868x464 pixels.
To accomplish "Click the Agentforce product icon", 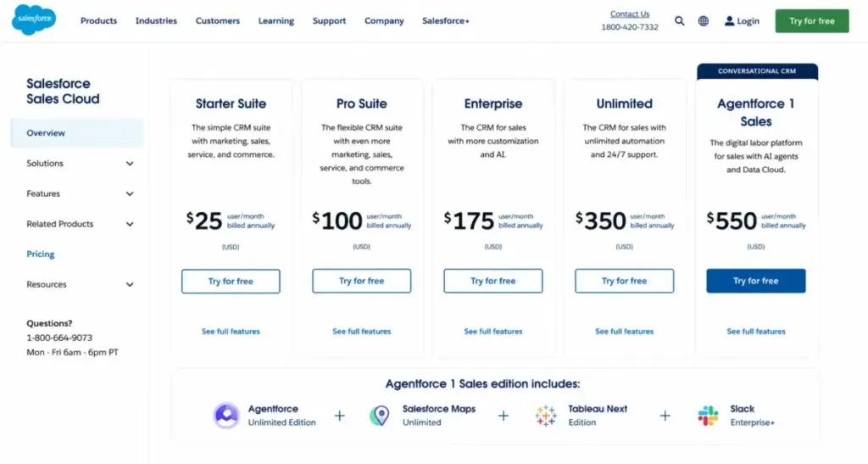I will coord(226,416).
